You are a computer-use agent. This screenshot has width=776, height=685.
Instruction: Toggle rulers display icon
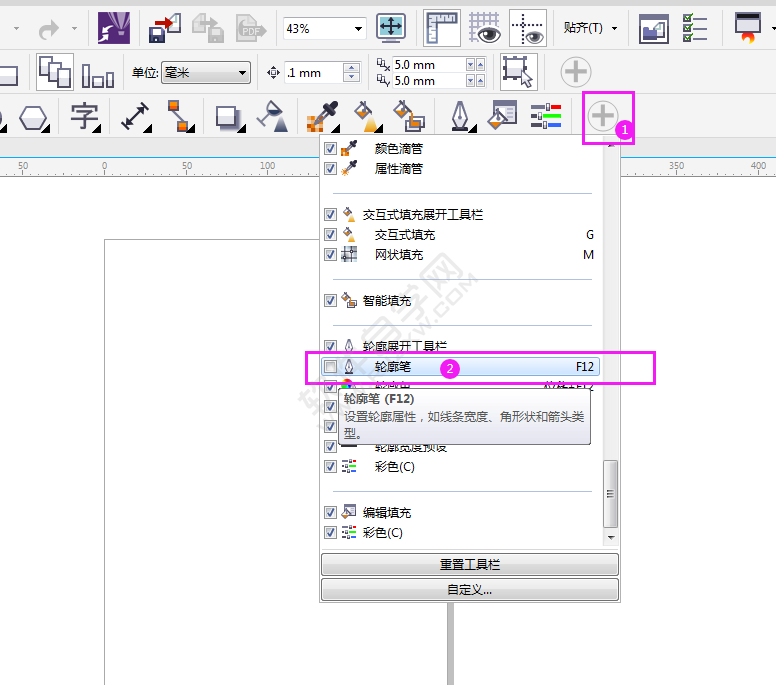point(441,28)
